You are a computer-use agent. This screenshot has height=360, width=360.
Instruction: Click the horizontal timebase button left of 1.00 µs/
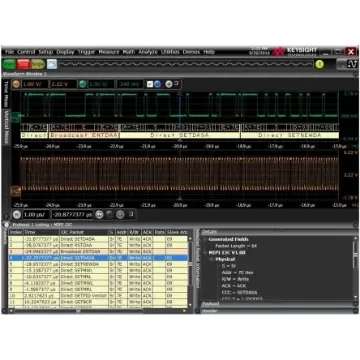click(x=17, y=215)
